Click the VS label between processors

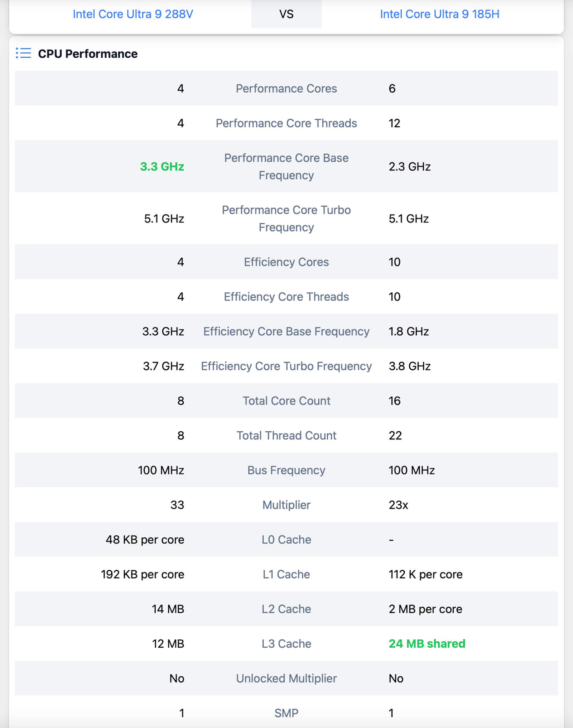tap(286, 14)
